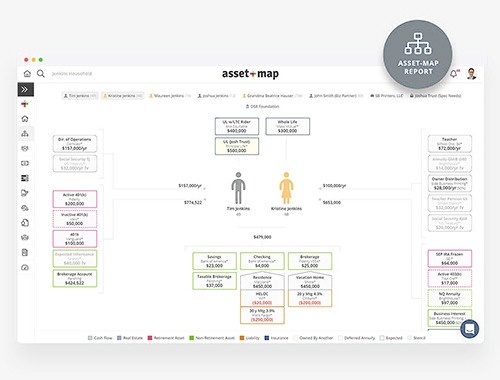
Task: Click the Whole Life $300,000 insurance card
Action: tap(287, 126)
